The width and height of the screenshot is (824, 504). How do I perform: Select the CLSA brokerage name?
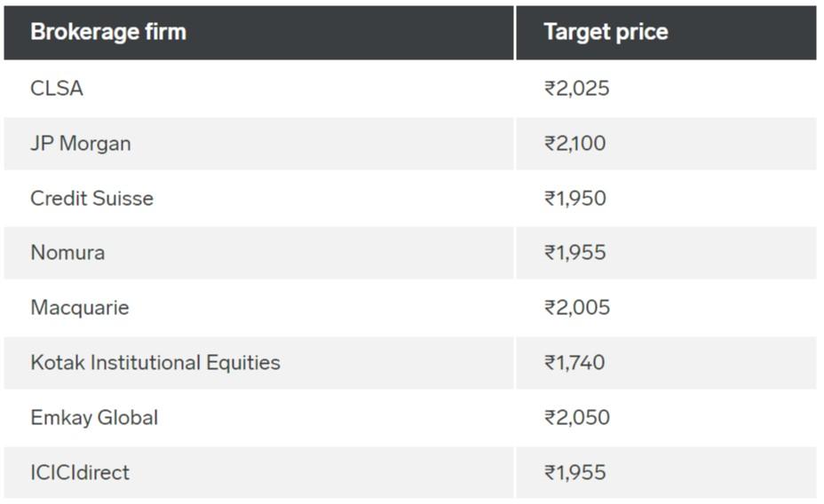(57, 88)
